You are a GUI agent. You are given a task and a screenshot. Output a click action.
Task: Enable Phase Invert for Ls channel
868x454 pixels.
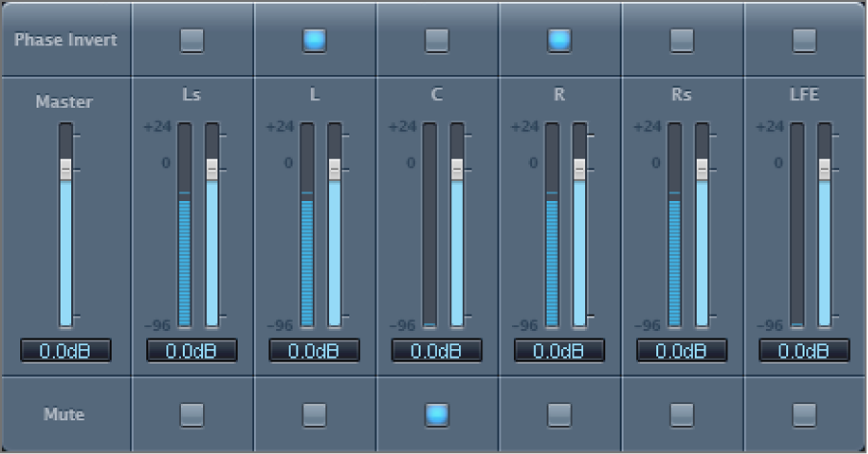point(192,40)
